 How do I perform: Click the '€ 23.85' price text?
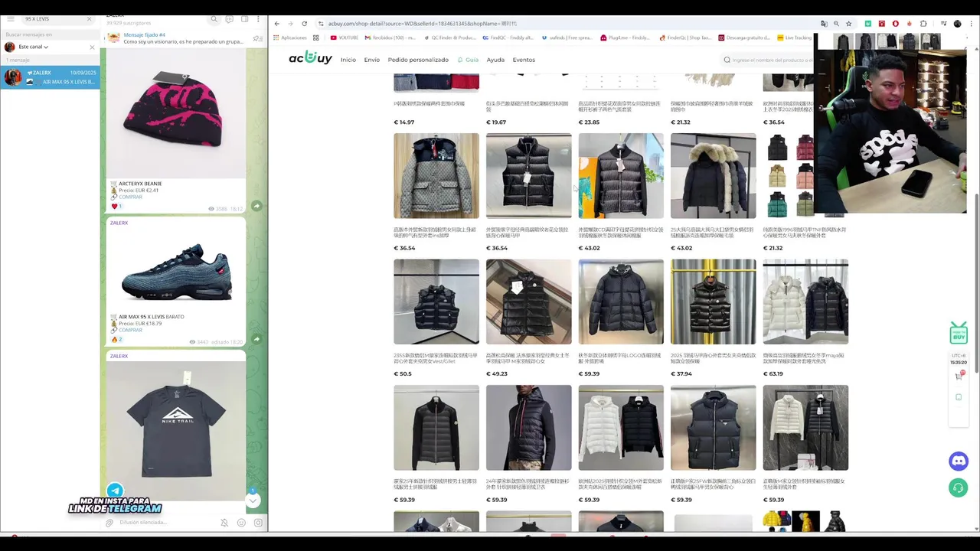589,122
